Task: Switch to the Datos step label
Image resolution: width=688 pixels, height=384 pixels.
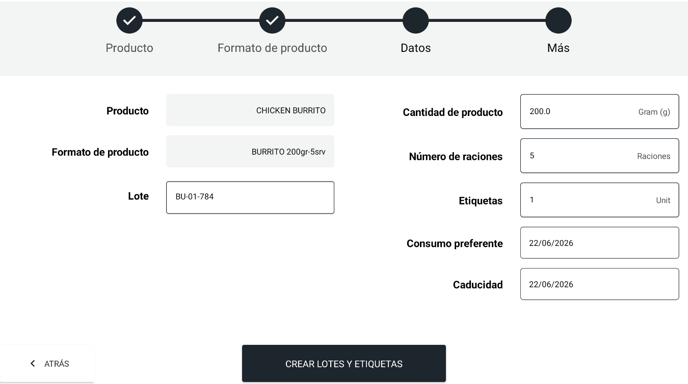Action: (x=415, y=48)
